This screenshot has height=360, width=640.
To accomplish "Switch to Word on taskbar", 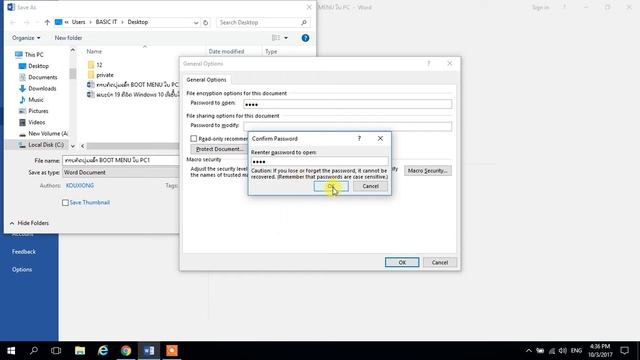I will 149,351.
